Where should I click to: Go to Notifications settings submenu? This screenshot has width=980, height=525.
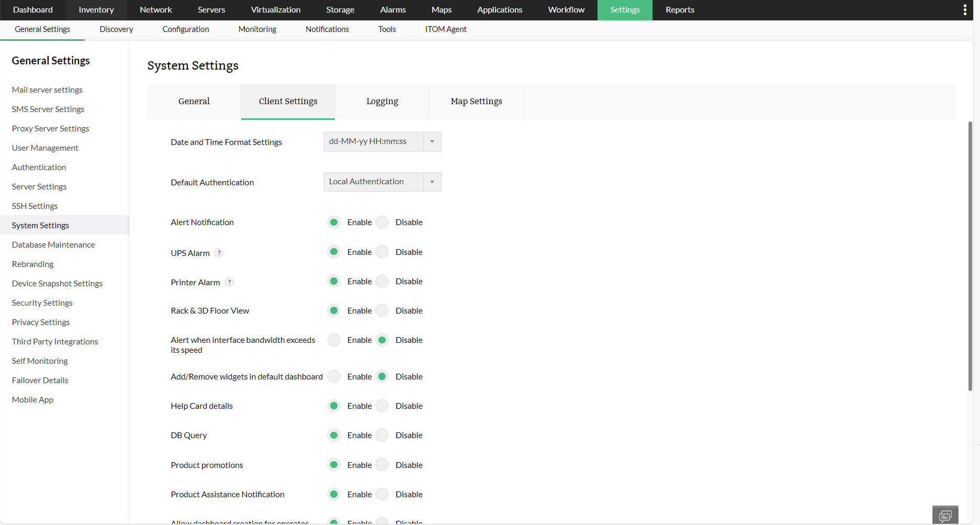(327, 29)
